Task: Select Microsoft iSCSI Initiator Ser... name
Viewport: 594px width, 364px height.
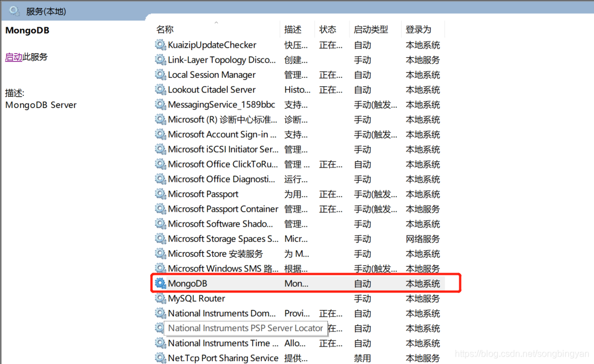Action: click(x=223, y=149)
